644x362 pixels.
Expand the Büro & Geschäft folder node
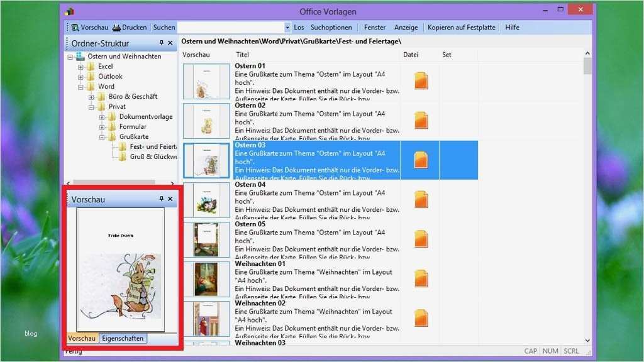(91, 97)
